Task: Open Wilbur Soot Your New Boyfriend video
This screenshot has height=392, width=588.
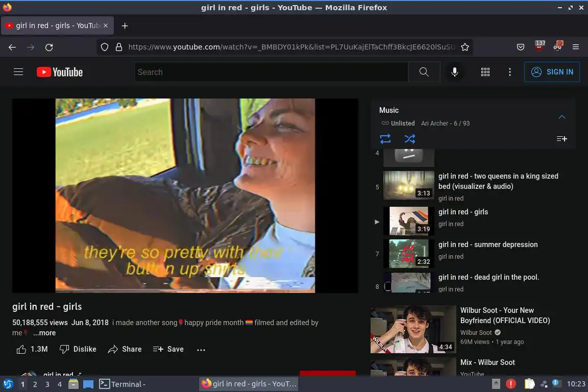Action: coord(505,315)
